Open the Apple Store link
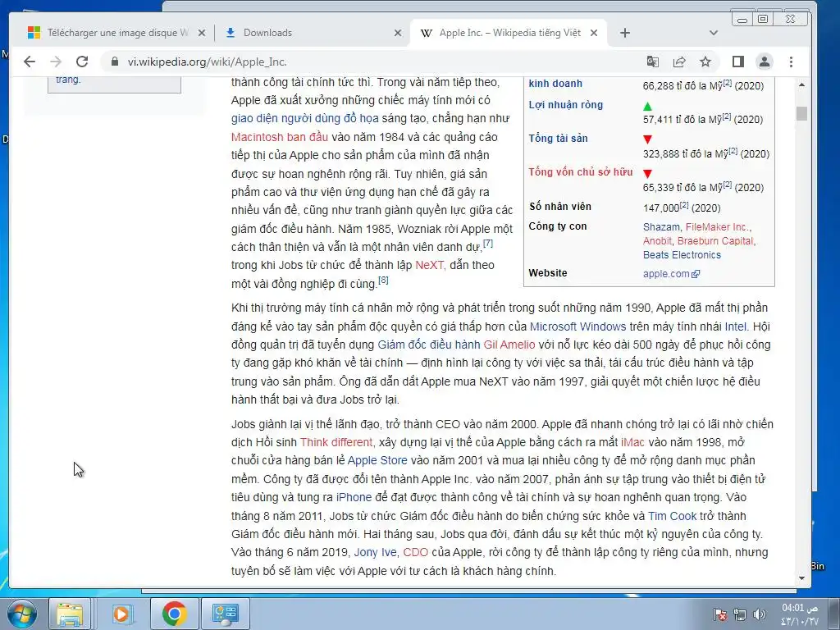Viewport: 840px width, 630px height. click(x=377, y=461)
